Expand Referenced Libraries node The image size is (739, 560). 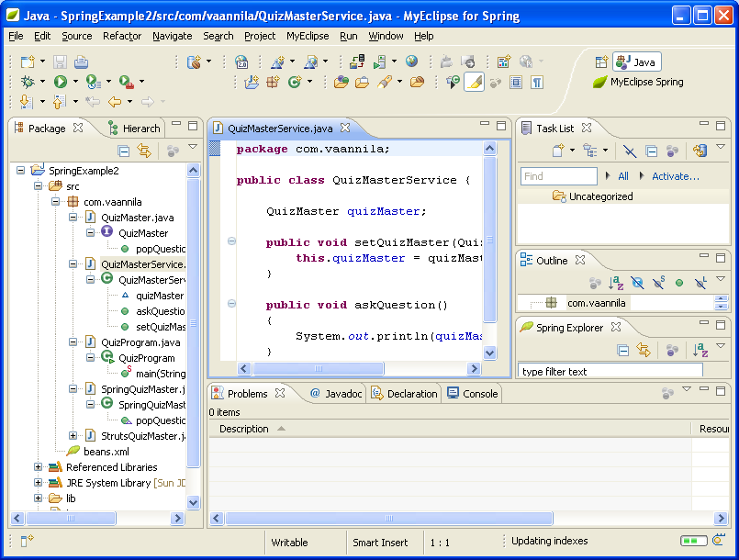39,466
